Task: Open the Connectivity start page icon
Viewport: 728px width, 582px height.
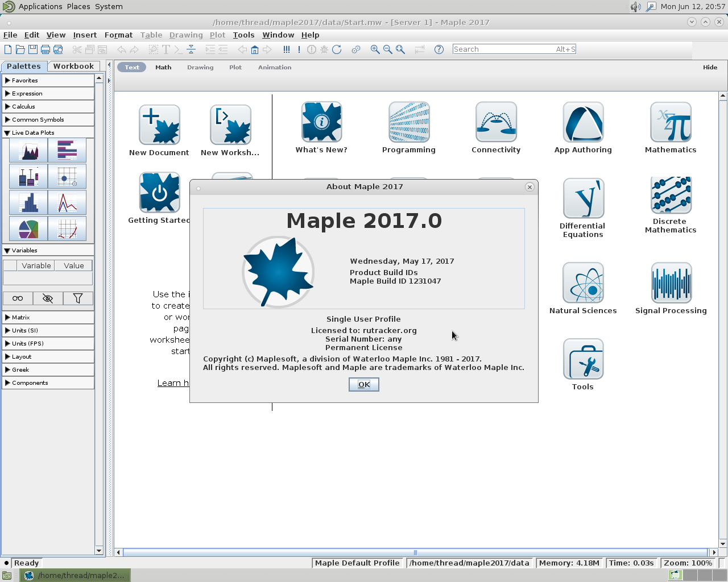Action: [496, 122]
